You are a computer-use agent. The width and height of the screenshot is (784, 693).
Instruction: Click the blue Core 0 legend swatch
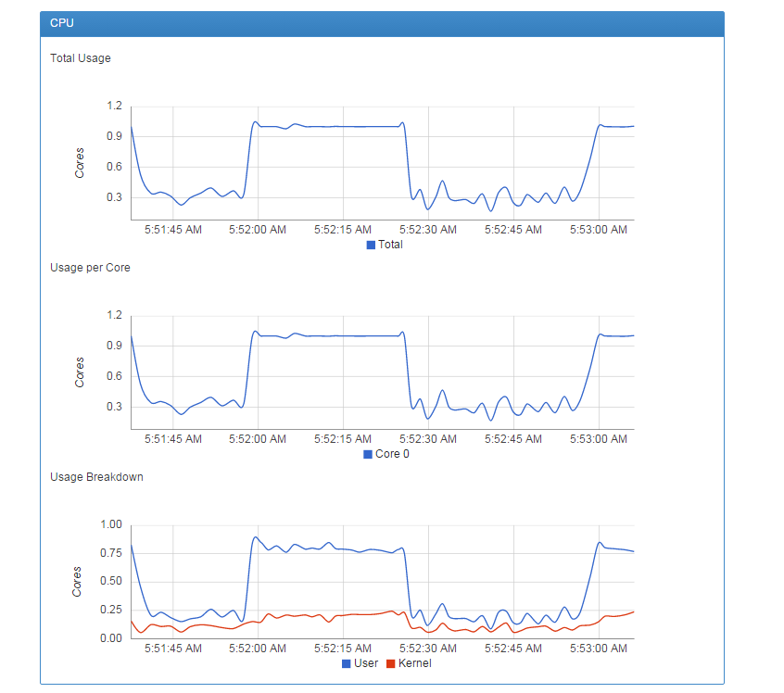tap(368, 455)
